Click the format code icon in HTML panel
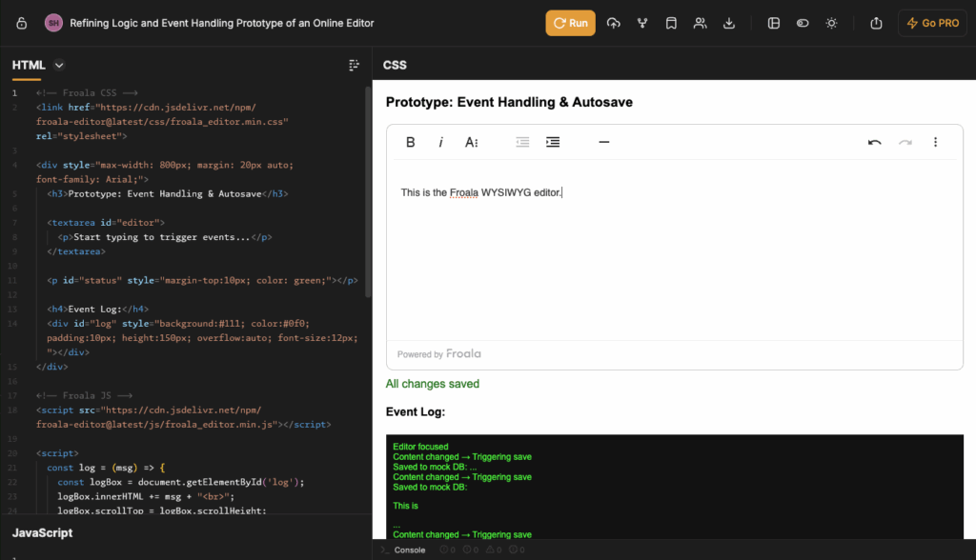Image resolution: width=976 pixels, height=560 pixels. coord(354,66)
